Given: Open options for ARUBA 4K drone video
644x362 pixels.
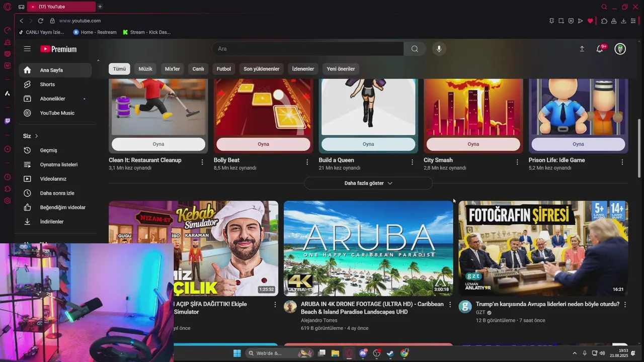Looking at the screenshot, I should coord(450,305).
